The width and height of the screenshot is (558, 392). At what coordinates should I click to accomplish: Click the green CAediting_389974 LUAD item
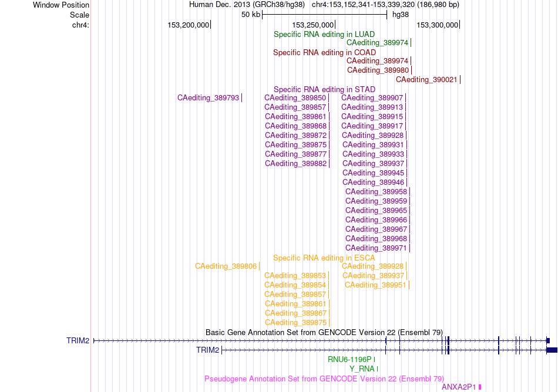(x=377, y=43)
